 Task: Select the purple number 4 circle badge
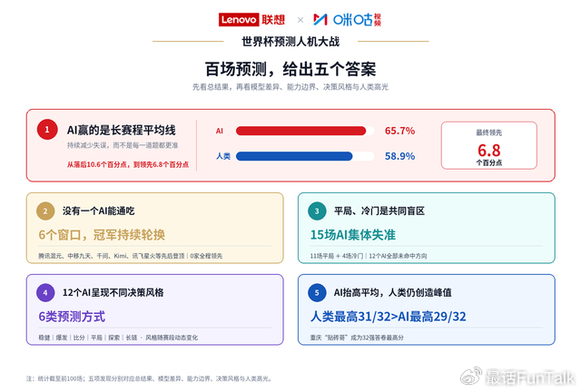click(x=45, y=293)
